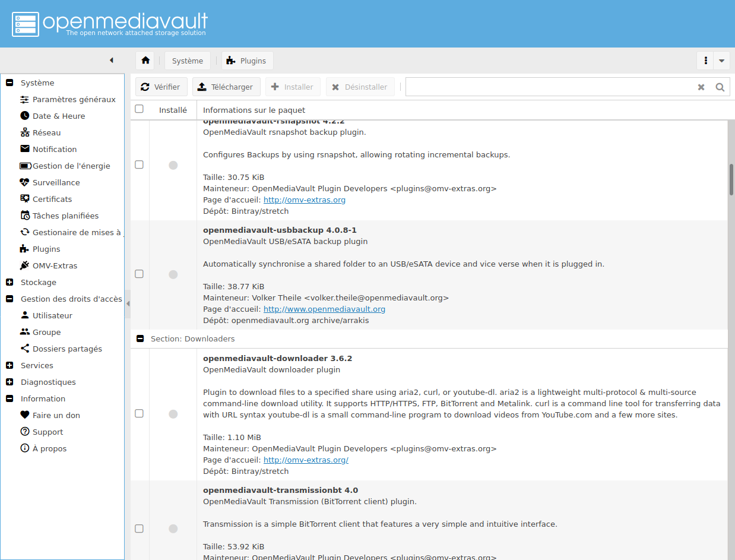The height and width of the screenshot is (560, 735).
Task: Clear the search field with X icon
Action: pyautogui.click(x=701, y=87)
